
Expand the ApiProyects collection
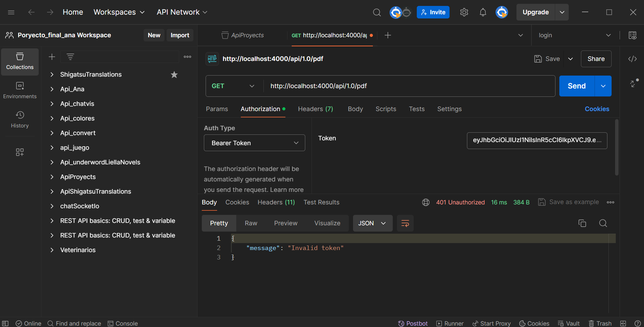click(x=52, y=177)
